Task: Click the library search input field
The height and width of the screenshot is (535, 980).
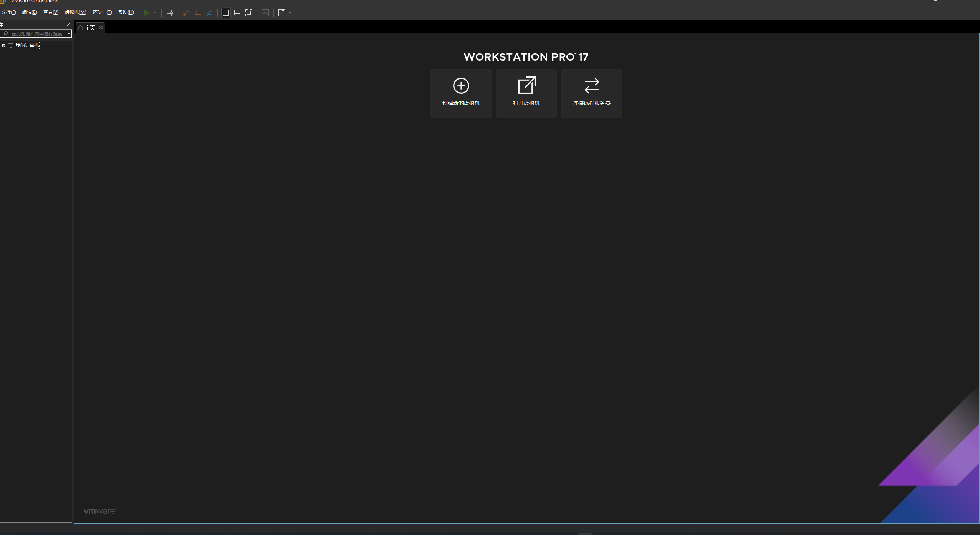Action: 36,34
